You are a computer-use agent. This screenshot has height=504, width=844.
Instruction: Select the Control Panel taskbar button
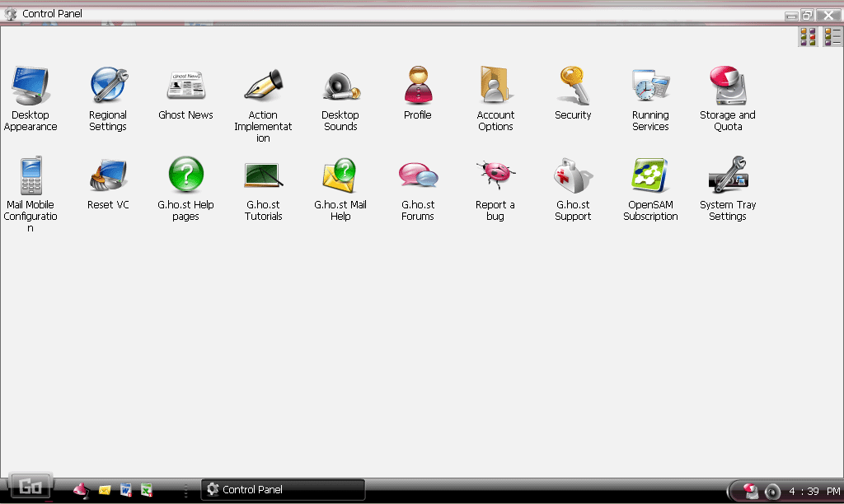pyautogui.click(x=284, y=490)
